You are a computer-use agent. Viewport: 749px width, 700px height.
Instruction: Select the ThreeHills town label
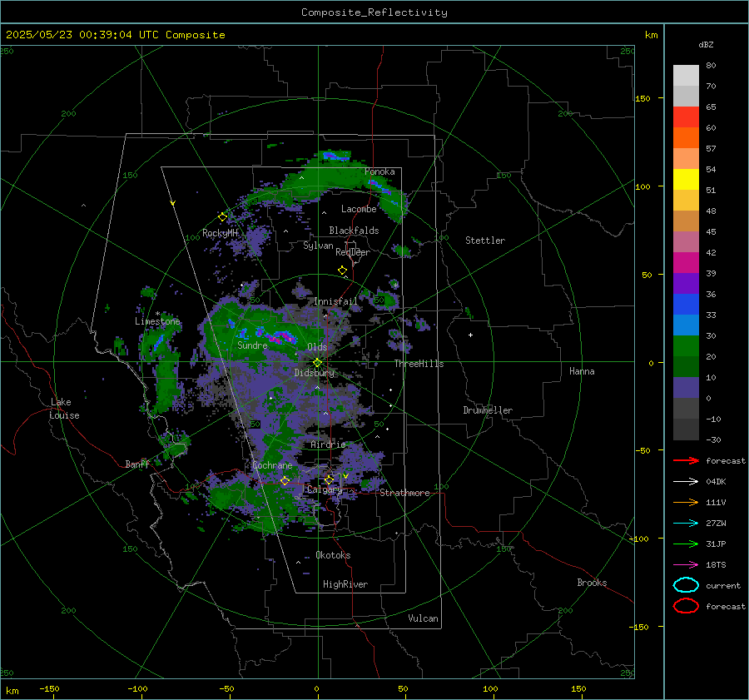pos(419,364)
